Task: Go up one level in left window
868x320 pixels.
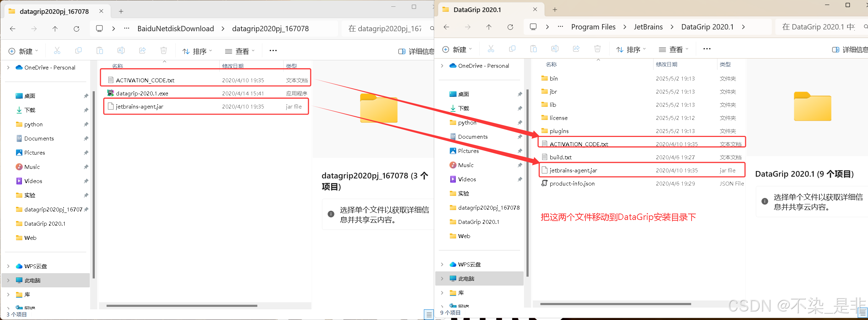Action: (55, 29)
